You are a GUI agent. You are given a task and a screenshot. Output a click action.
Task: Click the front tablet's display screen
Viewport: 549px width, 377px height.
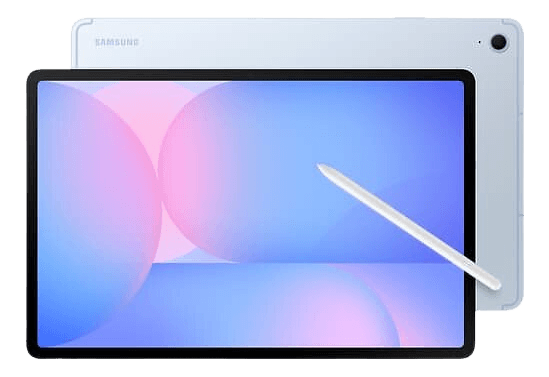coord(251,214)
